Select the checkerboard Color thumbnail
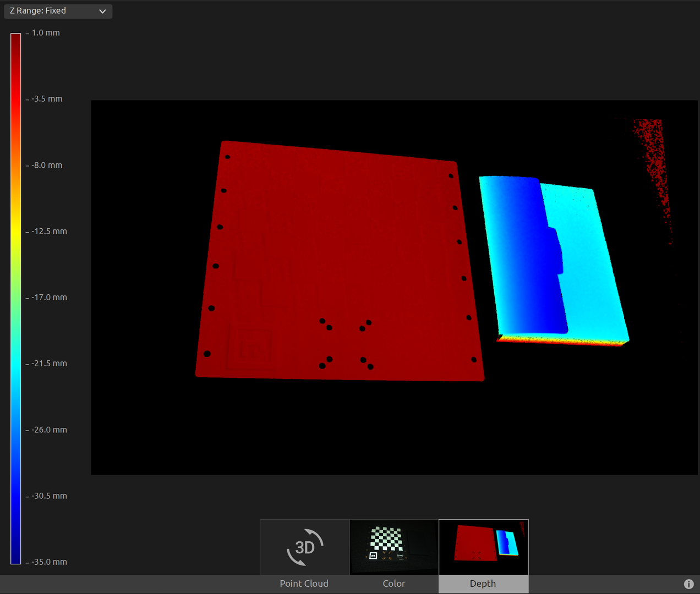The height and width of the screenshot is (594, 700). pos(394,547)
